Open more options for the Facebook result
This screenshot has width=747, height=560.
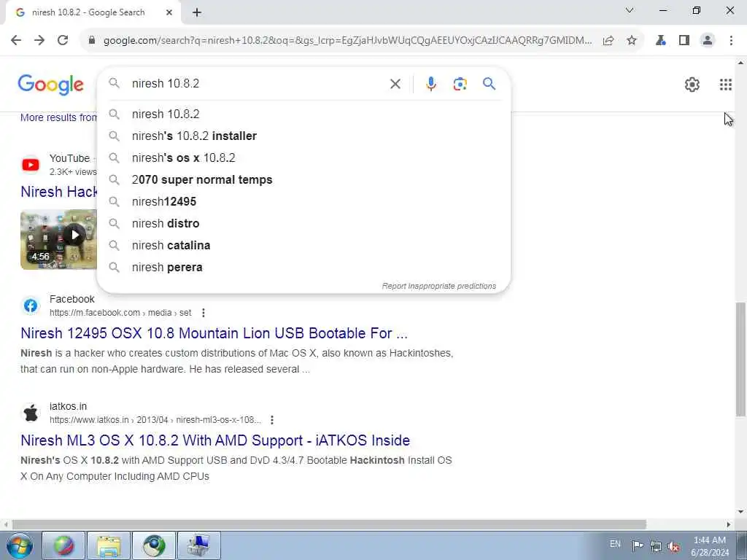pyautogui.click(x=204, y=313)
